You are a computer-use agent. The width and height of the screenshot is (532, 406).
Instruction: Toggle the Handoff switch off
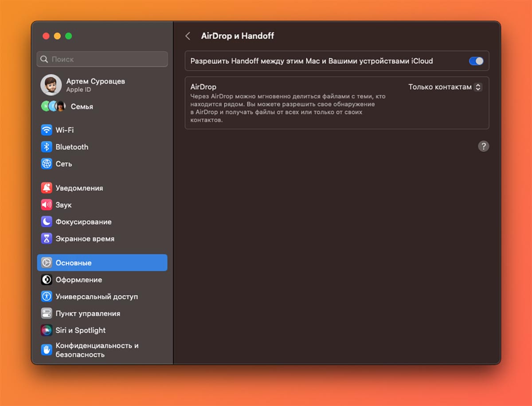coord(476,61)
